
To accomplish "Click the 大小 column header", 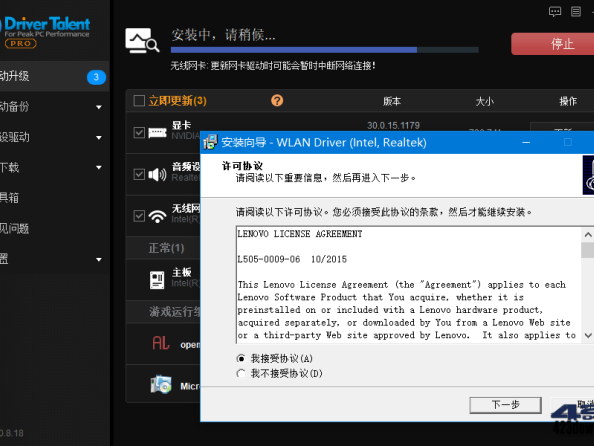I will (x=485, y=101).
